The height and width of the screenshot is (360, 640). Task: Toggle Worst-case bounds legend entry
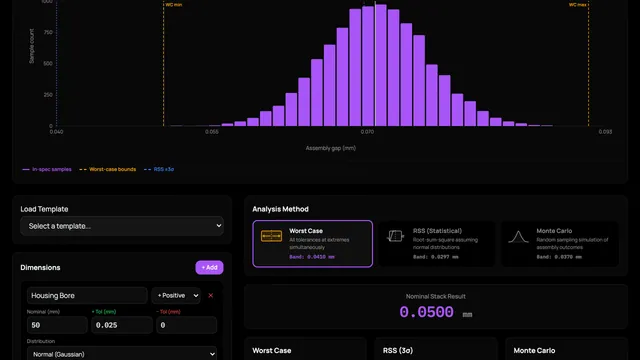pyautogui.click(x=108, y=169)
